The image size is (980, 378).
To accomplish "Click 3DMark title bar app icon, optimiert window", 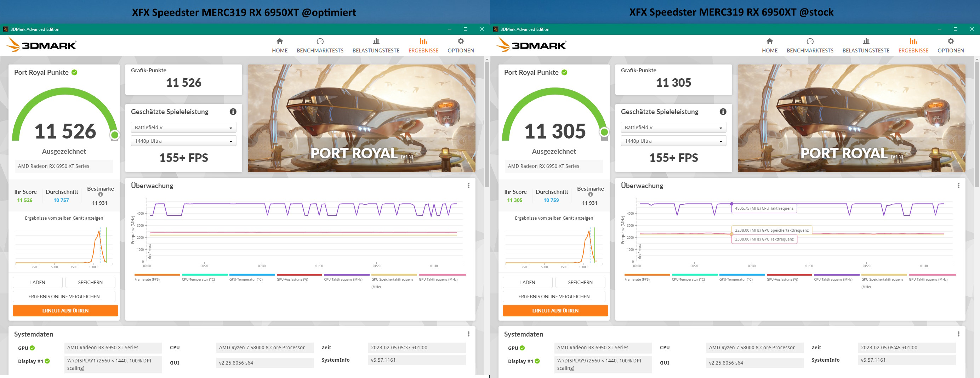I will [x=5, y=29].
